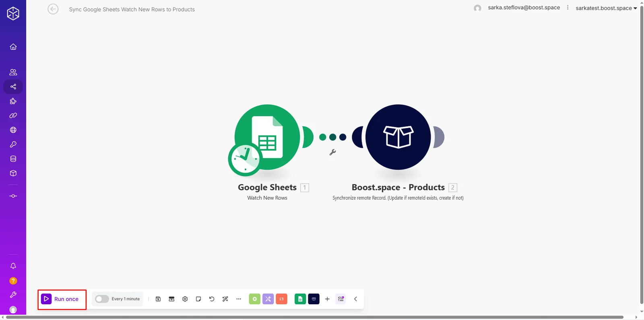
Task: Open the home icon in the sidebar
Action: tap(13, 47)
